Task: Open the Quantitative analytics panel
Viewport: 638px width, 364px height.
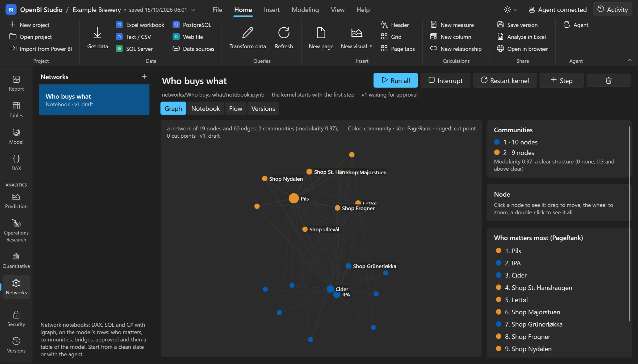Action: 16,260
